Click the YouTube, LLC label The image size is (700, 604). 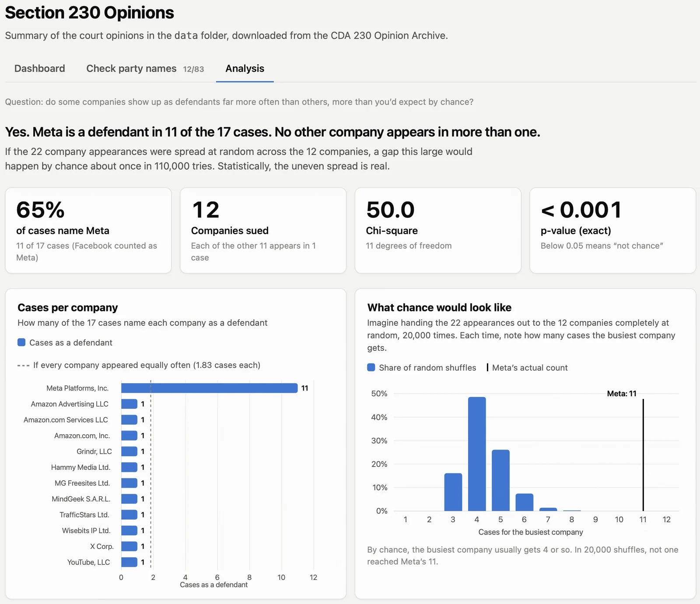coord(88,562)
